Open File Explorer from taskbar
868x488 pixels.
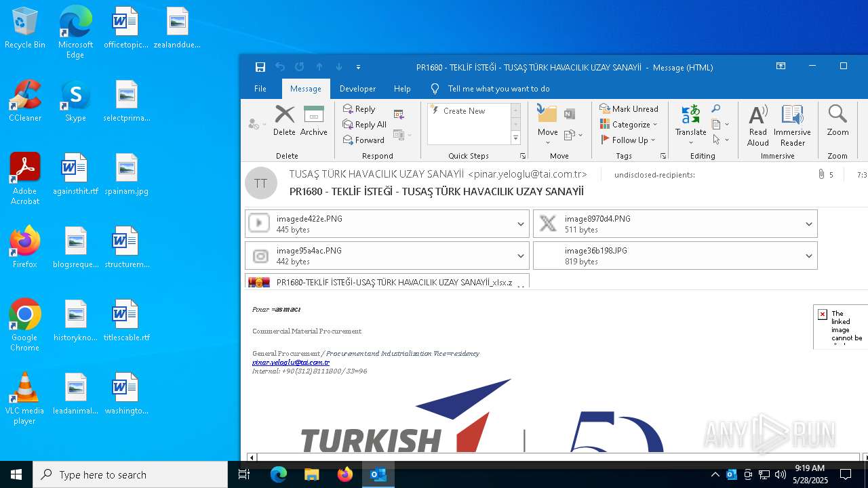coord(311,474)
